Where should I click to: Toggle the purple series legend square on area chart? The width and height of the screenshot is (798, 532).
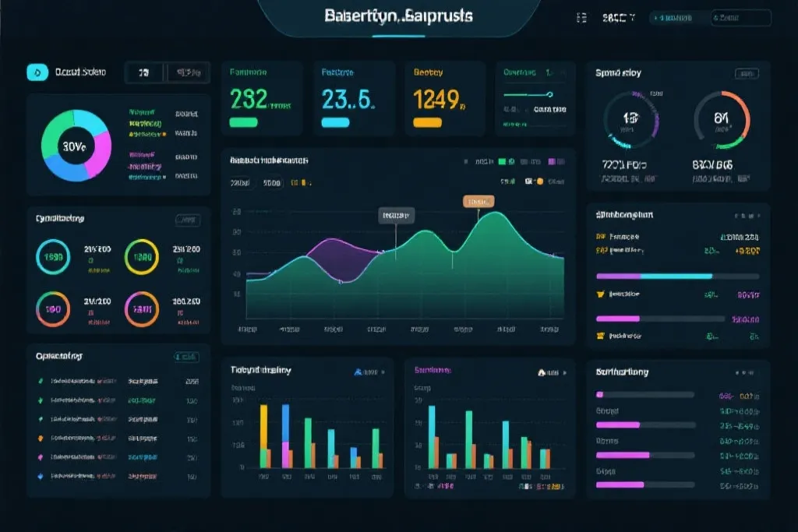pyautogui.click(x=552, y=162)
